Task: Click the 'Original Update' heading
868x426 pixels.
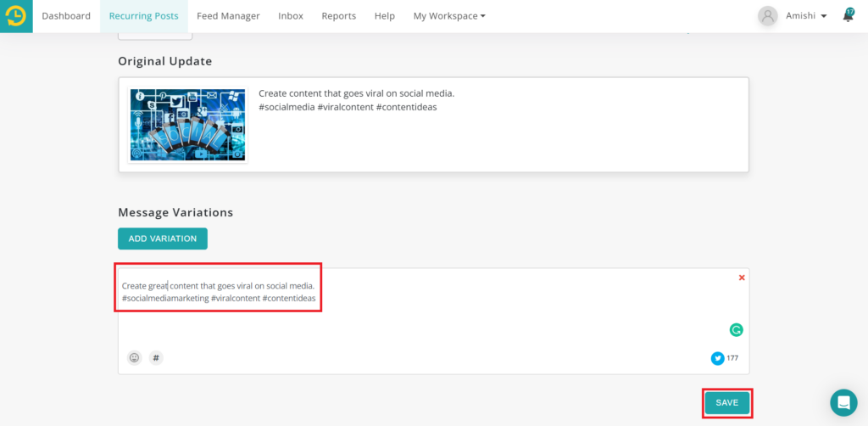Action: (x=165, y=61)
